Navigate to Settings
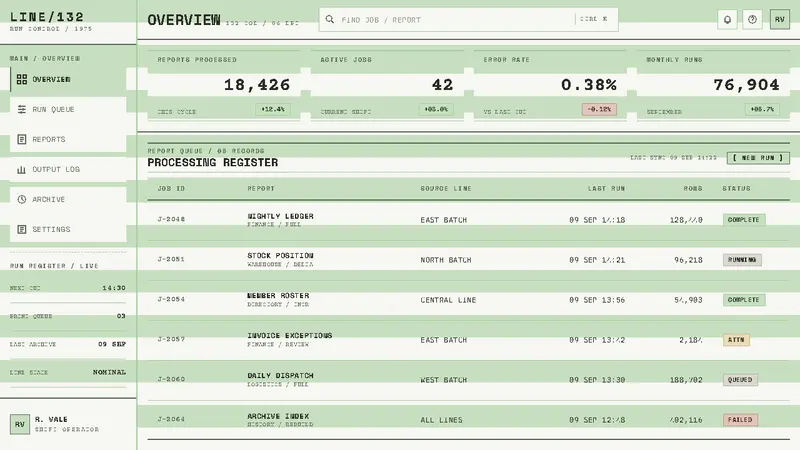 (68, 230)
